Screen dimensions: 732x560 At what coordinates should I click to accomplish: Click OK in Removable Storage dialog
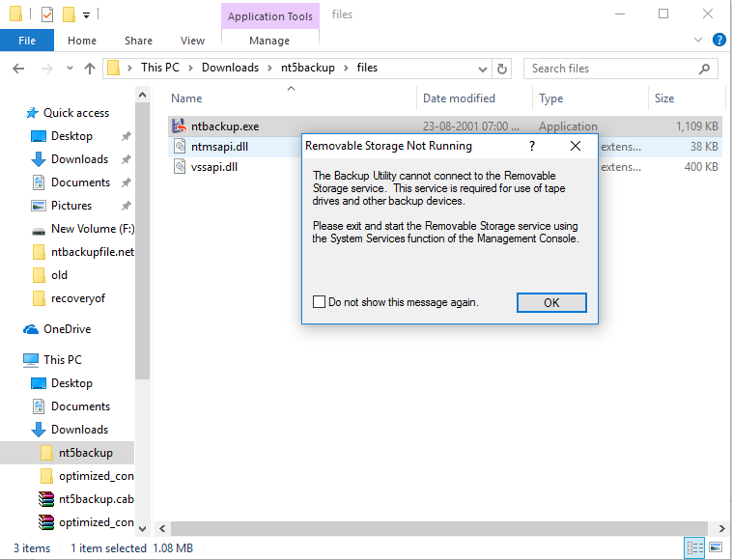[551, 303]
